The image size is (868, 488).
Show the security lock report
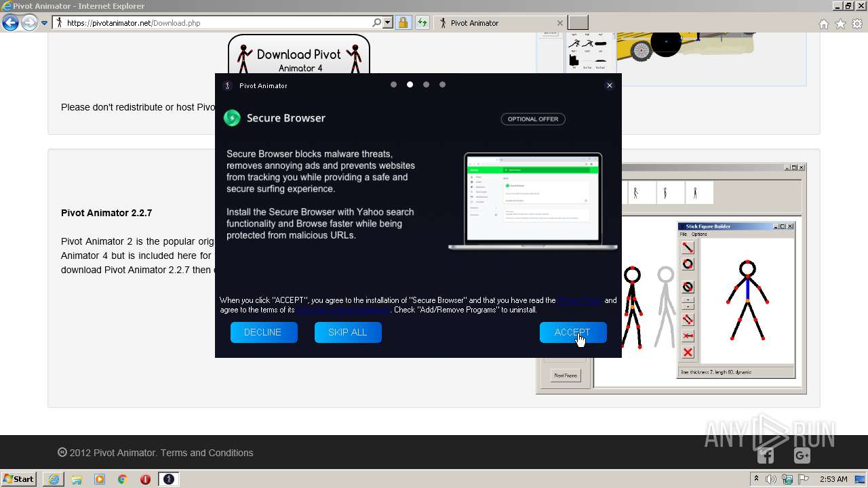tap(403, 23)
